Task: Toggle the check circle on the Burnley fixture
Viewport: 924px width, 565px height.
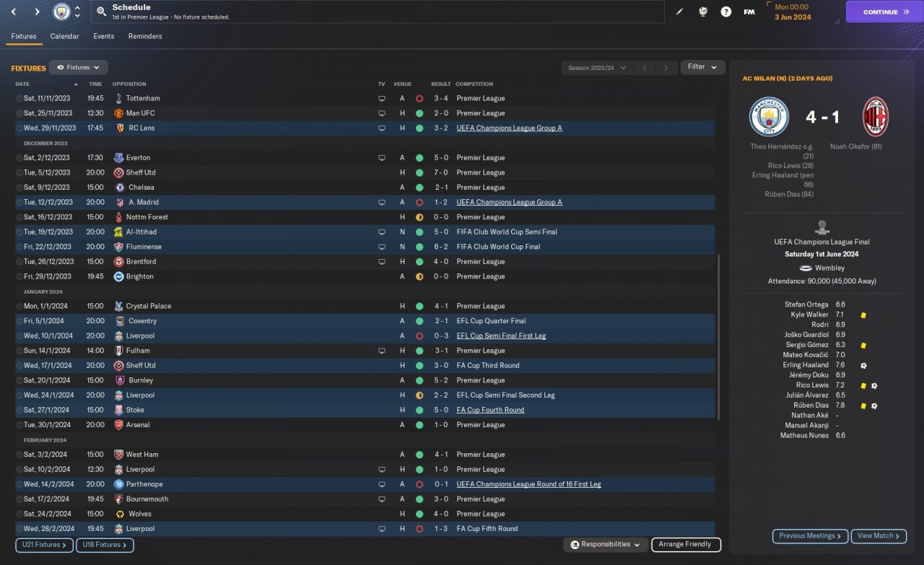Action: click(19, 380)
